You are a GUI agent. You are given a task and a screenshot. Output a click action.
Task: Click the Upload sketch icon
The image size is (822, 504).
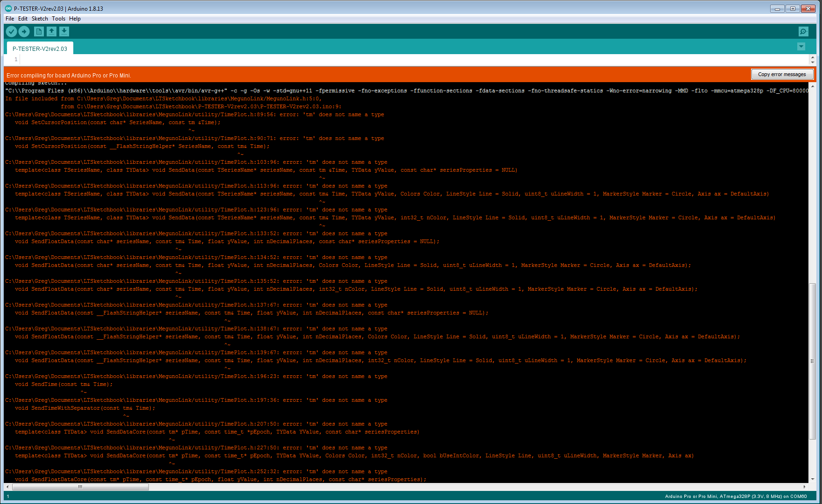tap(24, 31)
